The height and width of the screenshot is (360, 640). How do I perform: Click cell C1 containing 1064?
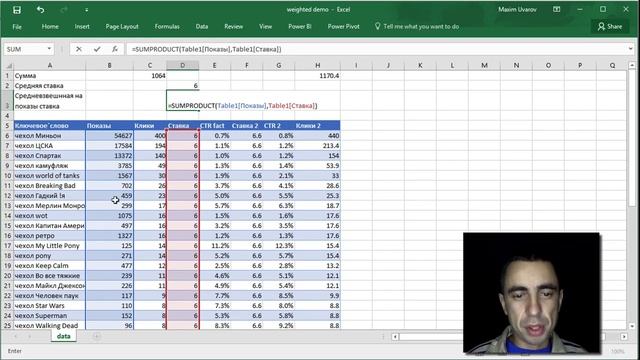150,76
